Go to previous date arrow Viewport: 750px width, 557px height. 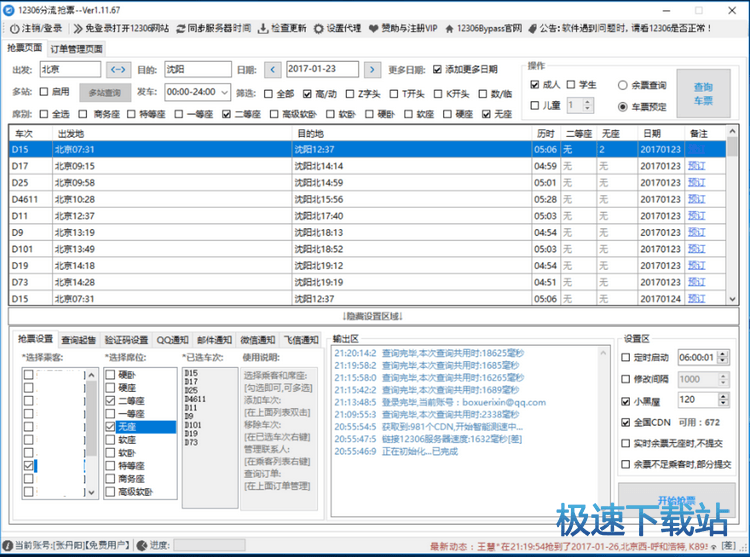pyautogui.click(x=273, y=70)
